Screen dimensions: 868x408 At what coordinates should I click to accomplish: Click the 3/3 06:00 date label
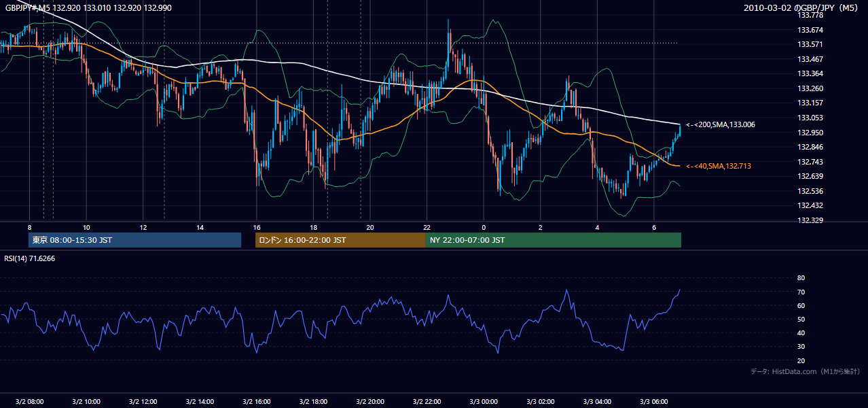pyautogui.click(x=654, y=402)
